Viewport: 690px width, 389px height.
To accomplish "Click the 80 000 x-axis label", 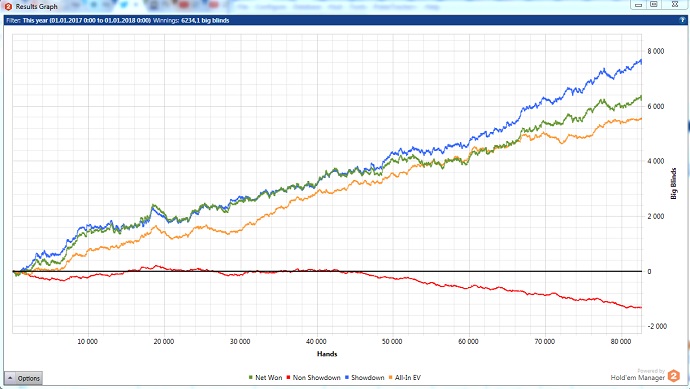I will coord(621,341).
